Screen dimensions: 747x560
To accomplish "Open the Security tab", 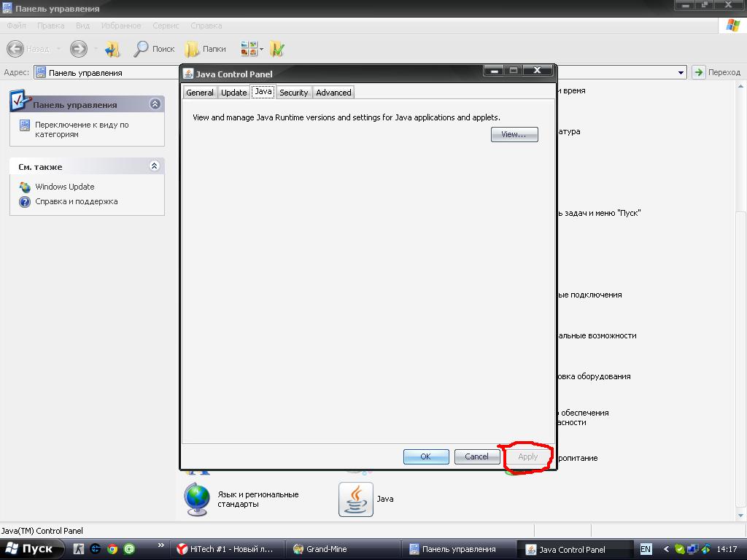I will 293,93.
